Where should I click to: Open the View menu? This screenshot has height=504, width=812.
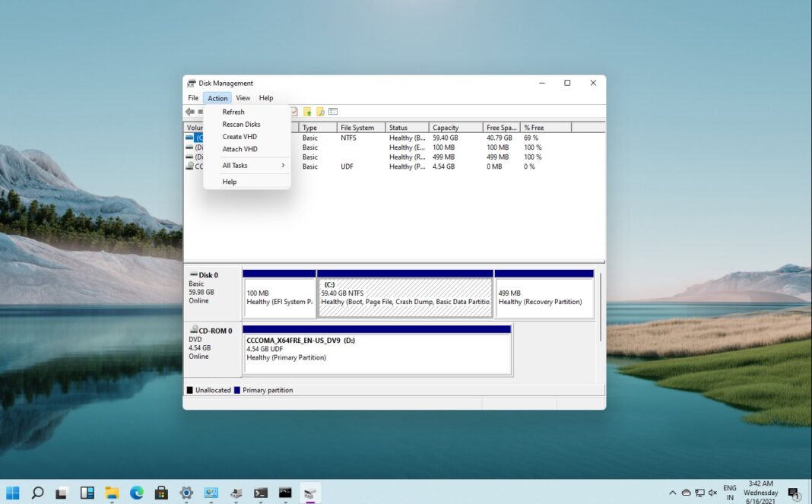(243, 97)
